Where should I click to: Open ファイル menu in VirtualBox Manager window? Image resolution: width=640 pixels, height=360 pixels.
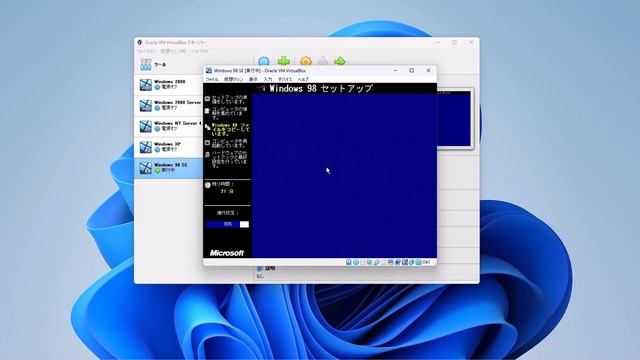pyautogui.click(x=146, y=51)
